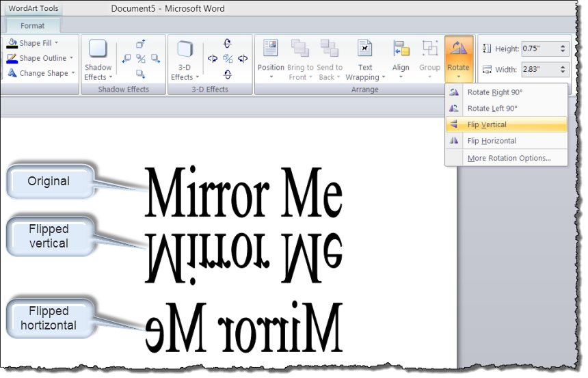Open Shadow Effects gallery
The image size is (588, 378).
pyautogui.click(x=98, y=60)
